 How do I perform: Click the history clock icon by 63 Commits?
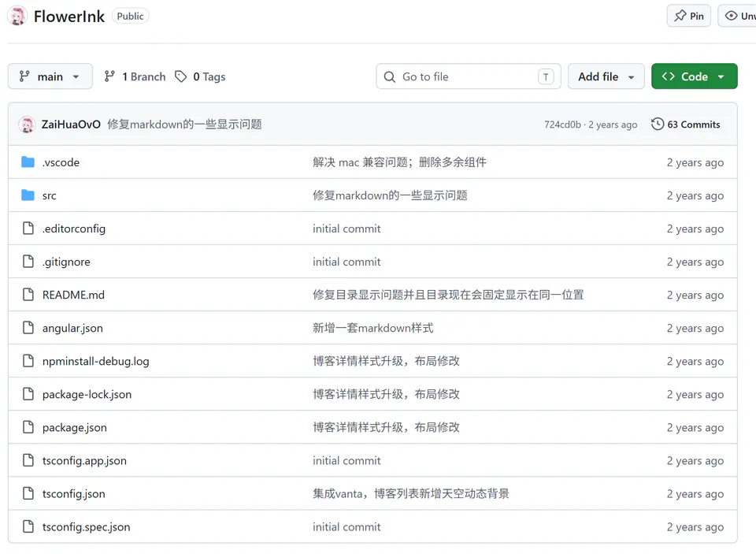(x=657, y=124)
